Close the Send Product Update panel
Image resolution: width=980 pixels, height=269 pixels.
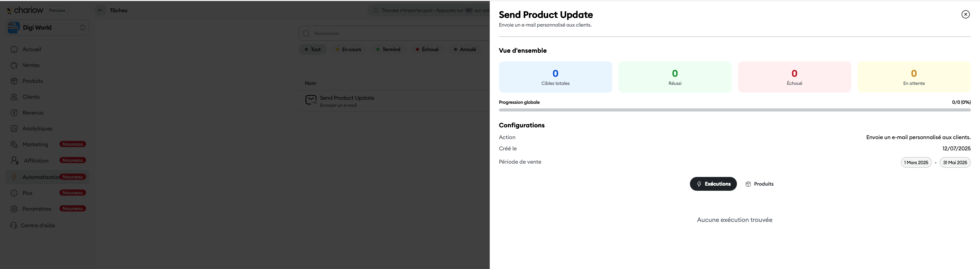pos(965,15)
